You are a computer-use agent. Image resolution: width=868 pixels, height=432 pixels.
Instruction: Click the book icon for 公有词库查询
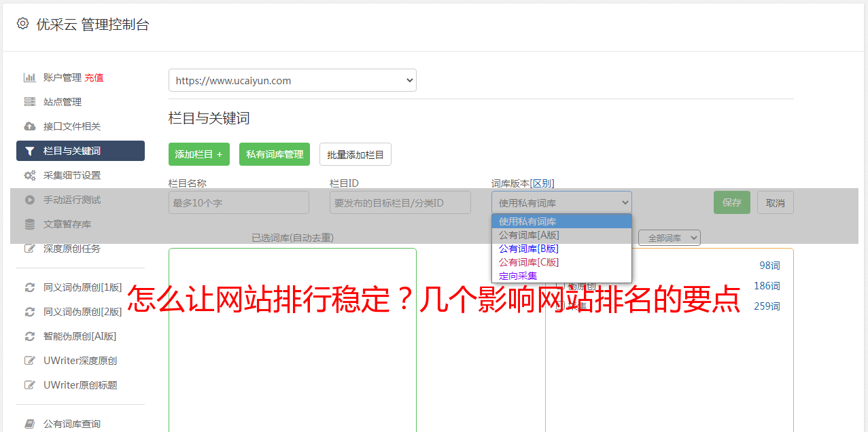pyautogui.click(x=30, y=424)
